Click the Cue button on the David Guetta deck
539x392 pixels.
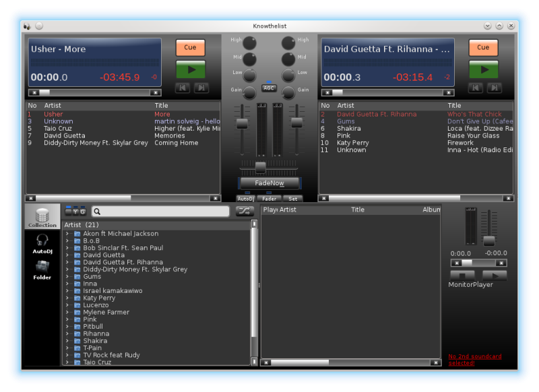coord(483,47)
